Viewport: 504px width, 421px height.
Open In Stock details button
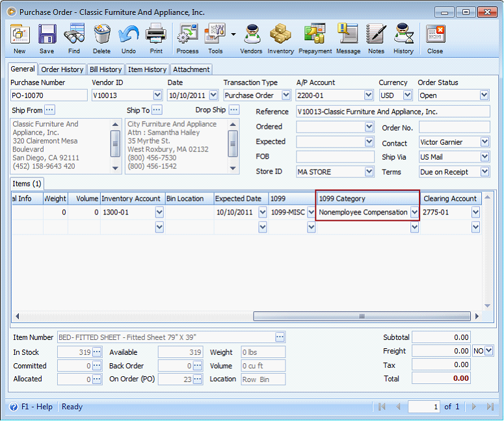(97, 352)
